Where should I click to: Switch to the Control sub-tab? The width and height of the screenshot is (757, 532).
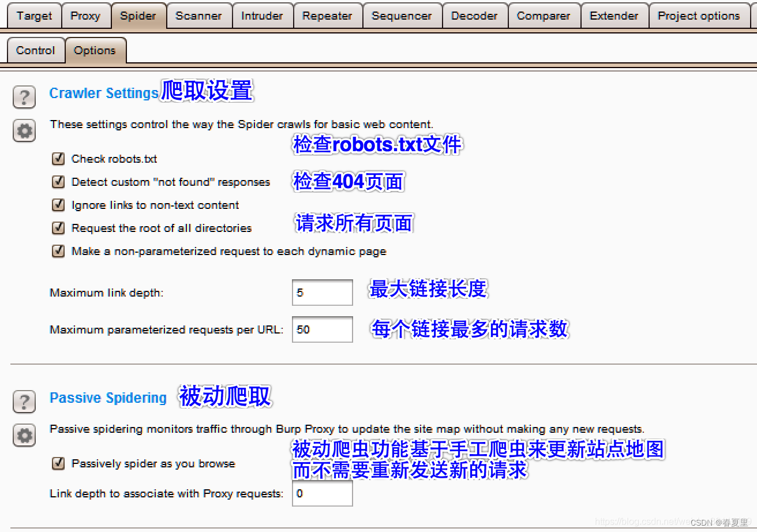36,50
